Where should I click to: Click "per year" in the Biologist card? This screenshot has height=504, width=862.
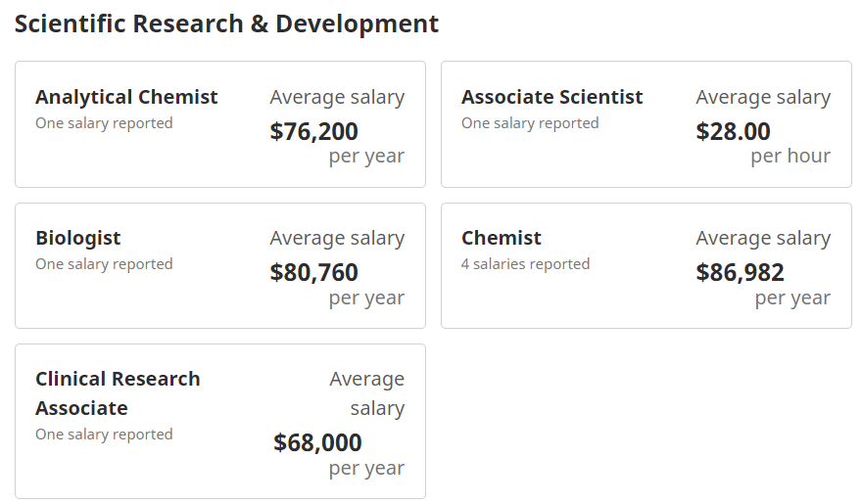pyautogui.click(x=366, y=298)
